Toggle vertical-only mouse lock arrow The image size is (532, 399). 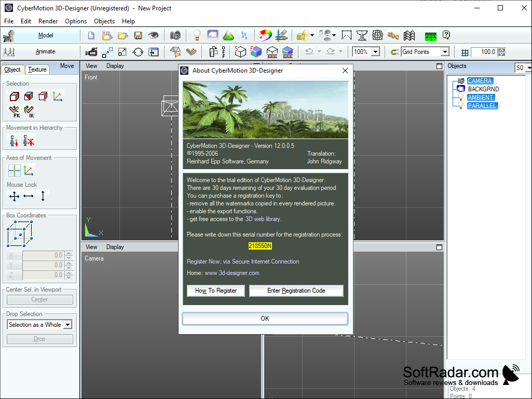click(43, 196)
